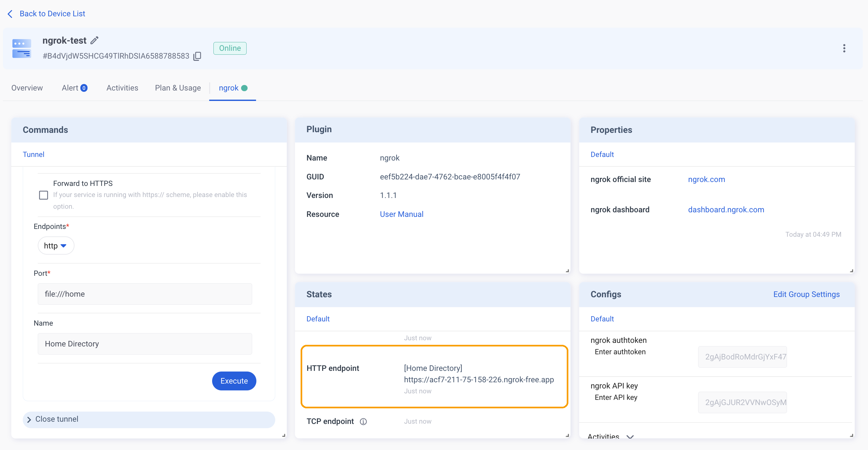Screen dimensions: 868x450
Task: Click the back arrow icon
Action: [10, 14]
